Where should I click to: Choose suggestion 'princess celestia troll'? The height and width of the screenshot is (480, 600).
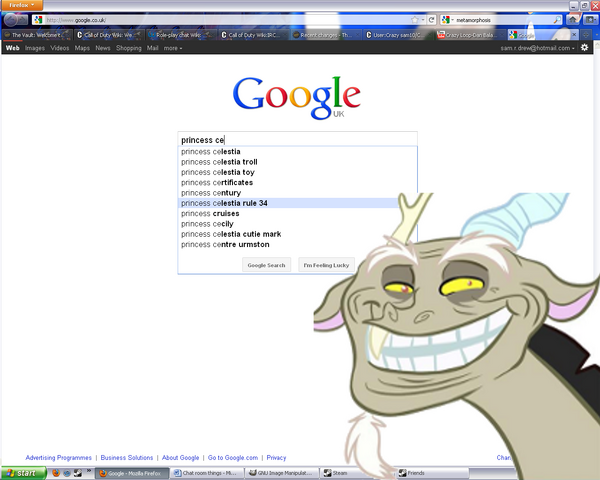297,162
